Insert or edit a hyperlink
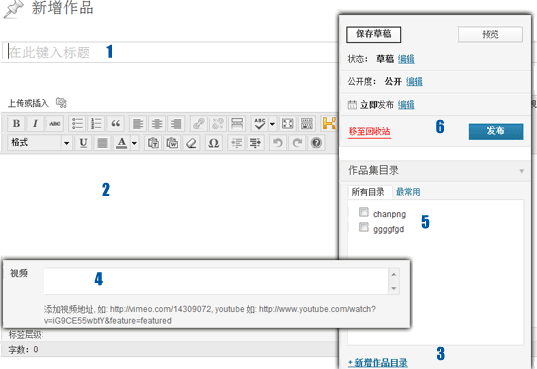 coord(199,123)
